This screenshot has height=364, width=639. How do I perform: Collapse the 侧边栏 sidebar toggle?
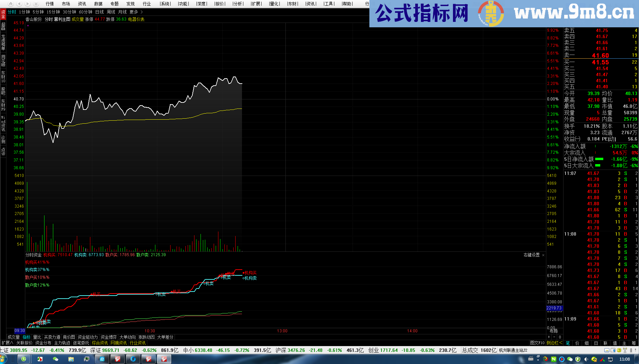554,343
